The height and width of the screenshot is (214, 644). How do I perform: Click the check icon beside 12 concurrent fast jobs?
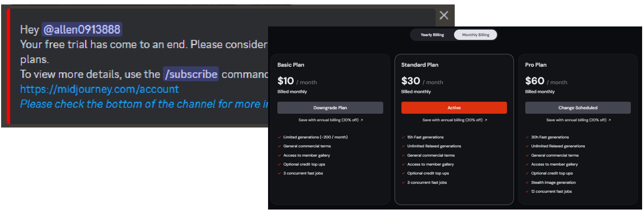point(527,192)
